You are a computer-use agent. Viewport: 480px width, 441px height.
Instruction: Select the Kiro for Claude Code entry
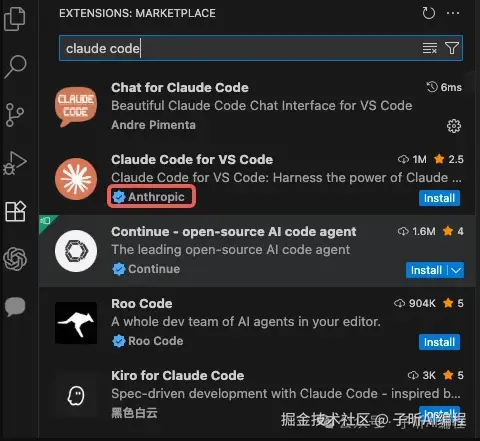coord(257,393)
